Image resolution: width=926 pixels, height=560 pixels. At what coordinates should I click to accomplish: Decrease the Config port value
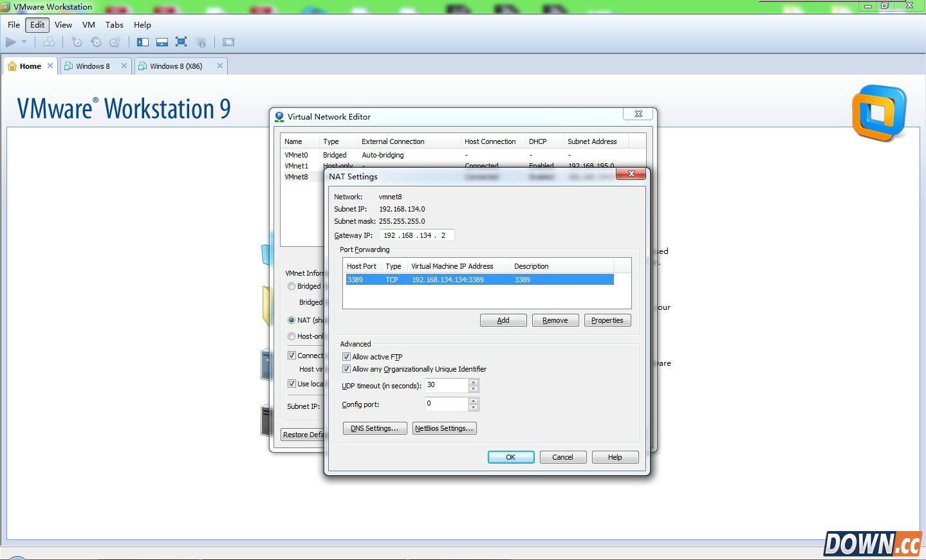click(x=474, y=408)
